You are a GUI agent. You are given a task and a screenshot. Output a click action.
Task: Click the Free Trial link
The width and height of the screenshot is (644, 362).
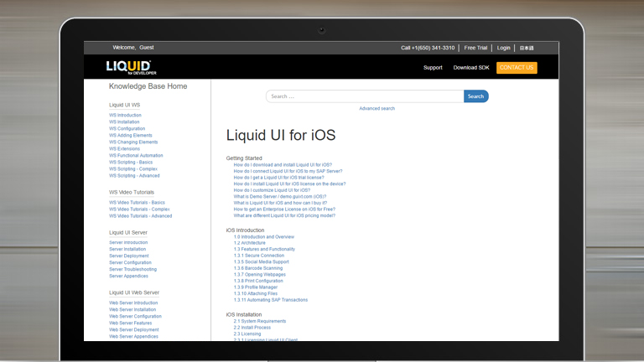475,48
